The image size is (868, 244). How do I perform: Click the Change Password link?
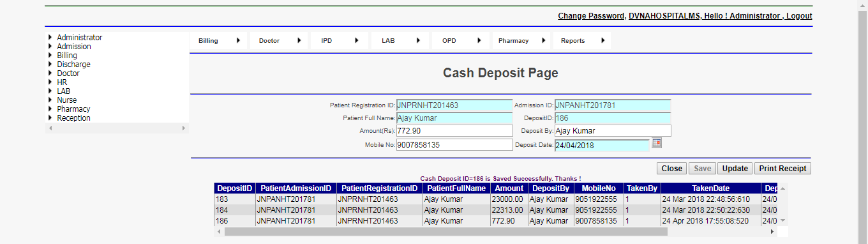pos(591,16)
